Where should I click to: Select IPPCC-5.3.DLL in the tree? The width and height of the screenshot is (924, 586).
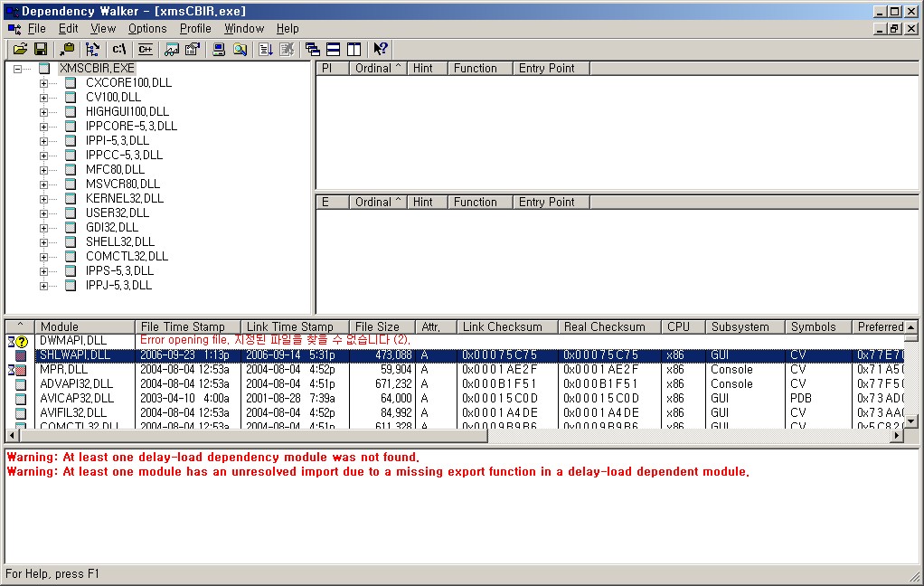pyautogui.click(x=125, y=155)
